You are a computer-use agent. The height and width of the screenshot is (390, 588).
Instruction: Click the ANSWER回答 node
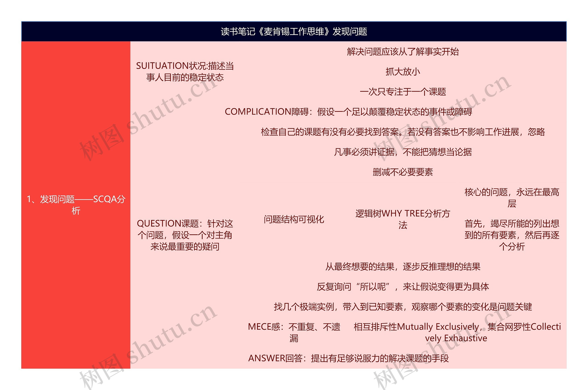click(x=348, y=358)
